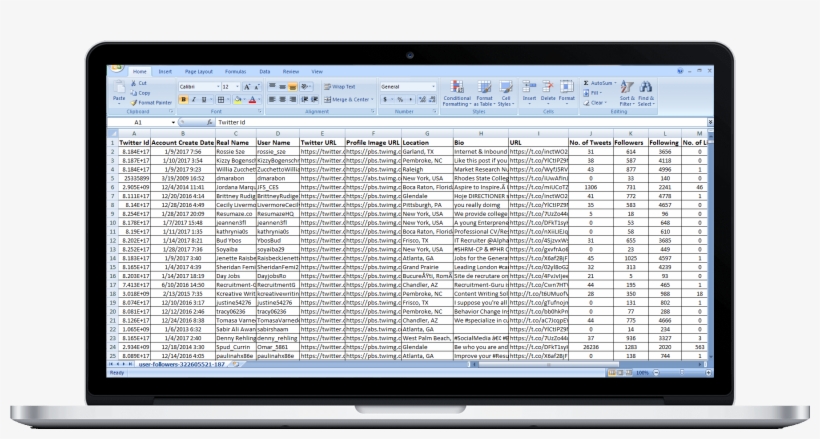Switch to Normal view in status bar
Screen dimensions: 820x439
click(611, 373)
